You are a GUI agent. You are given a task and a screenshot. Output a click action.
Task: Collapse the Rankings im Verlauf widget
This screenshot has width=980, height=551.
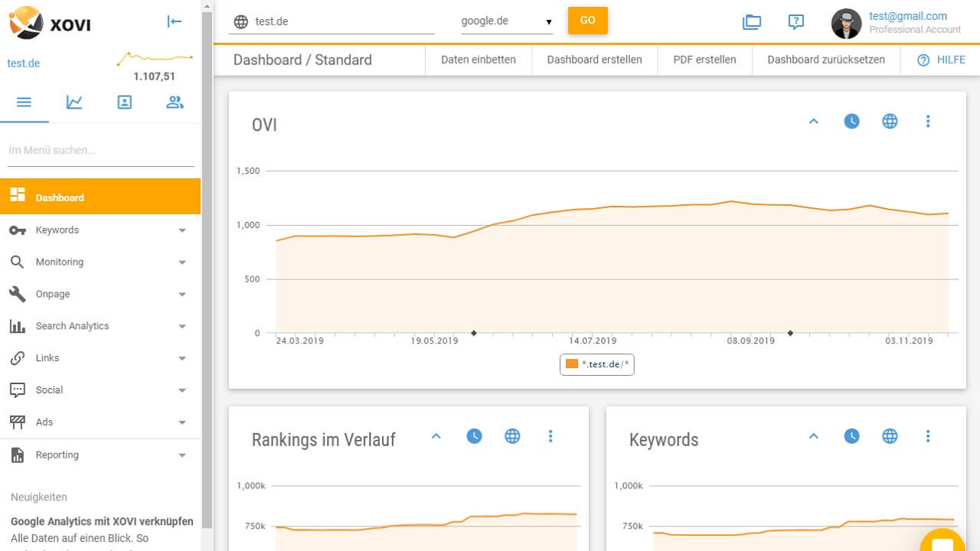tap(436, 436)
